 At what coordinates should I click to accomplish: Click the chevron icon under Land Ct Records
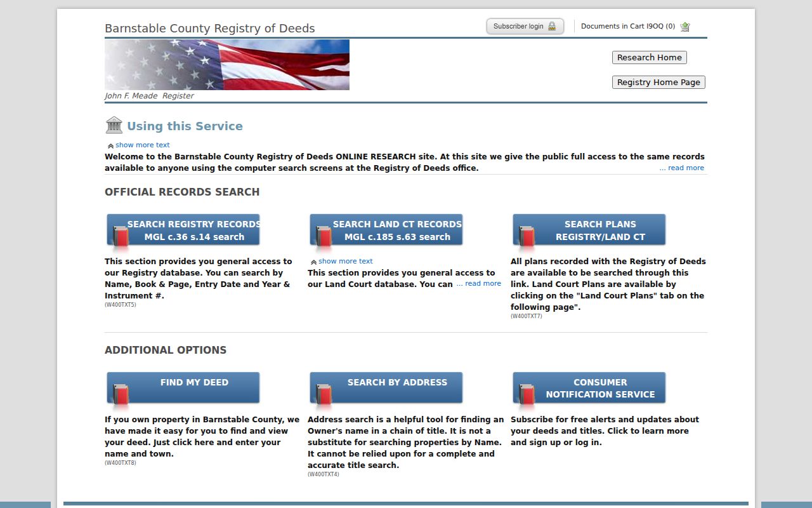(x=313, y=262)
